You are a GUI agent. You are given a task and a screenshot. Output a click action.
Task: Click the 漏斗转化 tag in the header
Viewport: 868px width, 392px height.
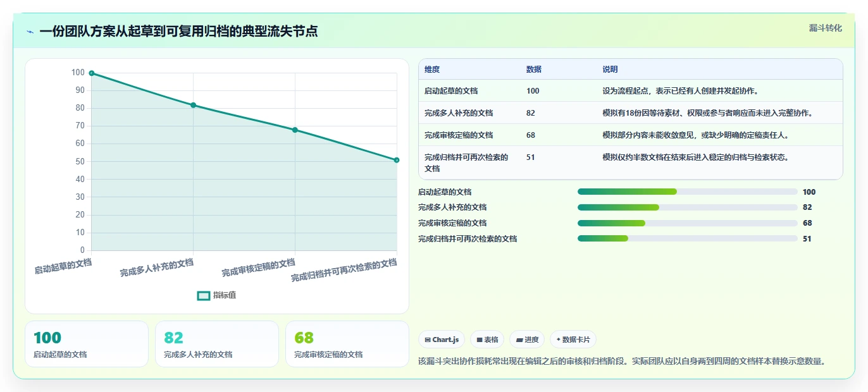coord(826,28)
